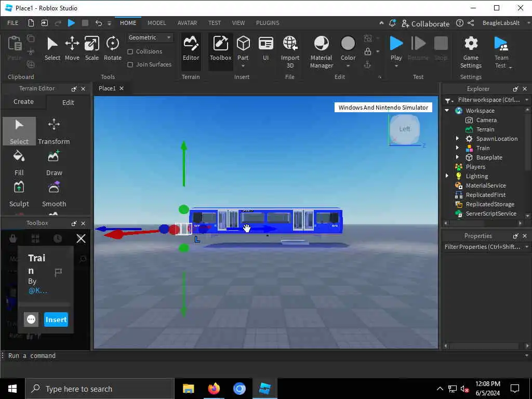The image size is (532, 399).
Task: Click the BeagleLabsAlt account name
Action: click(501, 23)
